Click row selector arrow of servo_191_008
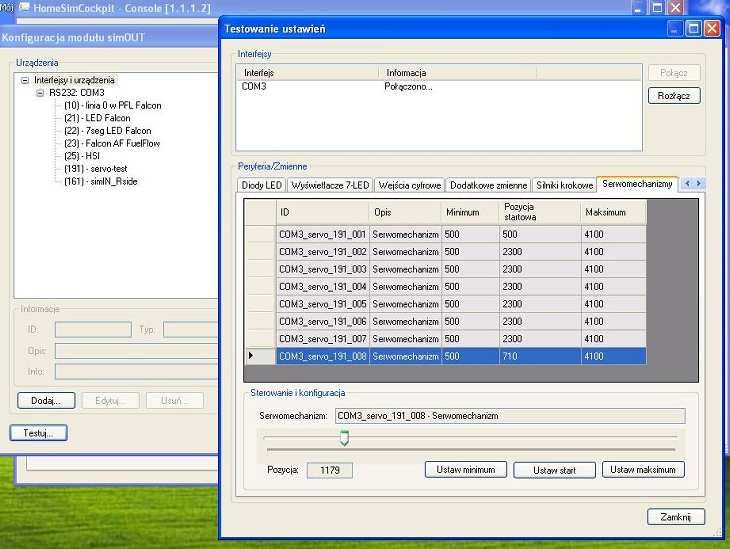 tap(250, 356)
